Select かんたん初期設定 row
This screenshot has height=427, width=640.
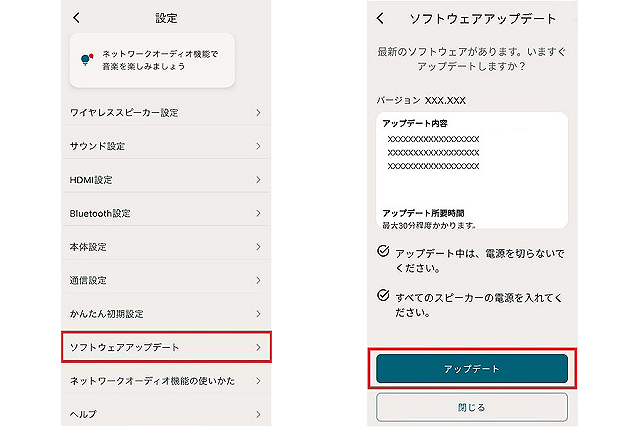coord(165,313)
